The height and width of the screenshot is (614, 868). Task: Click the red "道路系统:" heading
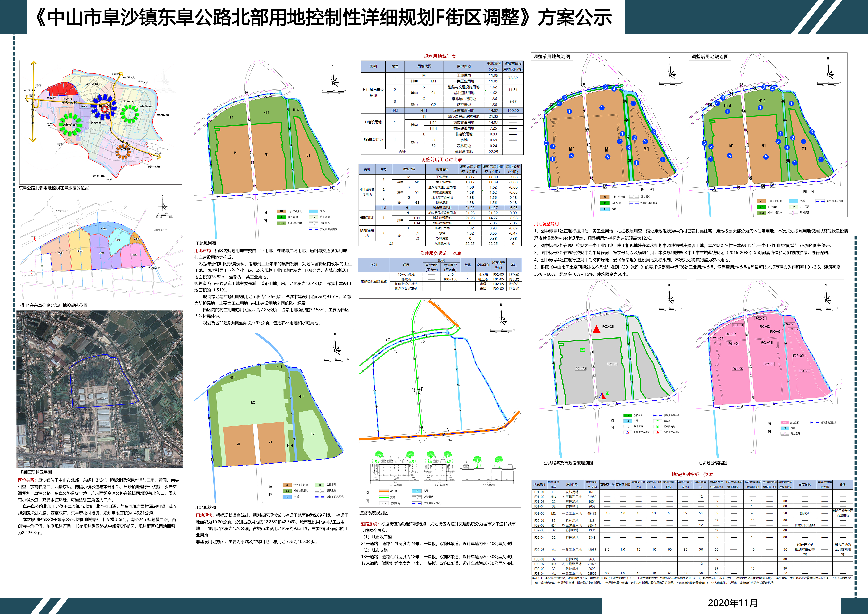click(x=370, y=524)
